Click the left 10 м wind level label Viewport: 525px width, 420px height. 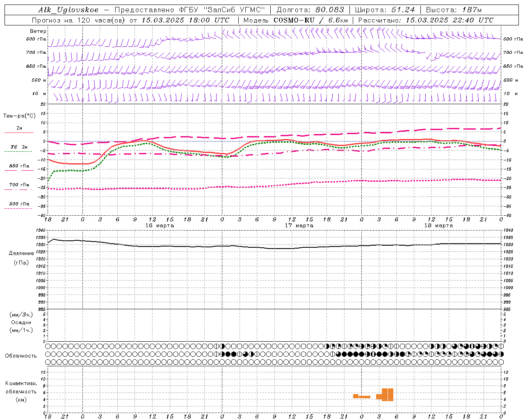coord(40,94)
